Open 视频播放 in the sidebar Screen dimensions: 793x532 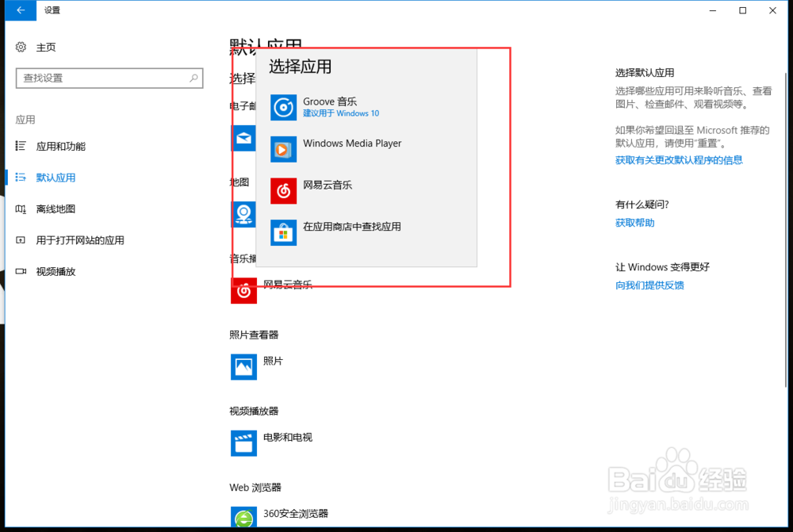[56, 272]
